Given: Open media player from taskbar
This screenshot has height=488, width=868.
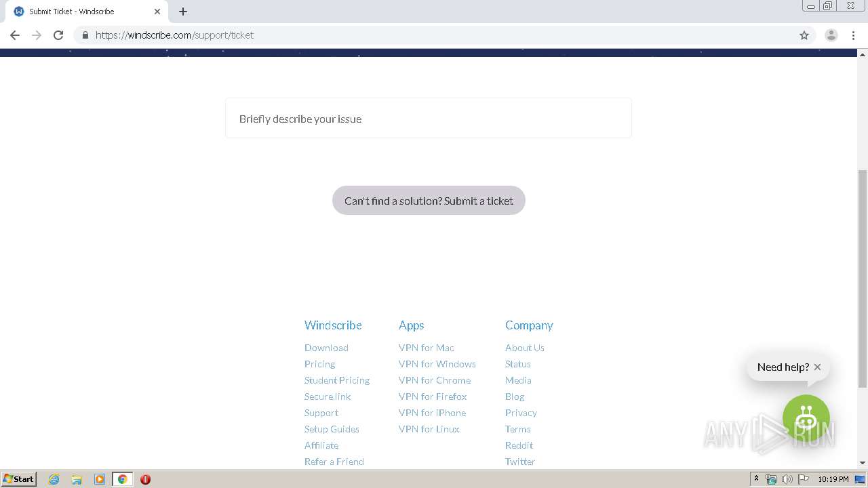Looking at the screenshot, I should coord(100,479).
